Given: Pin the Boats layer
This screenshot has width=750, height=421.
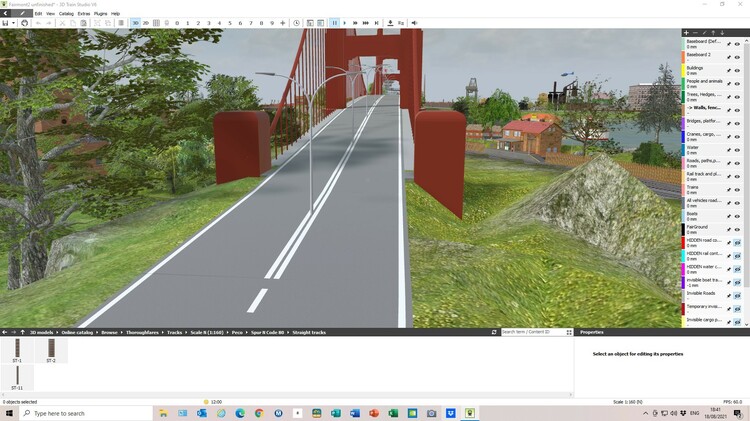Looking at the screenshot, I should tap(729, 217).
